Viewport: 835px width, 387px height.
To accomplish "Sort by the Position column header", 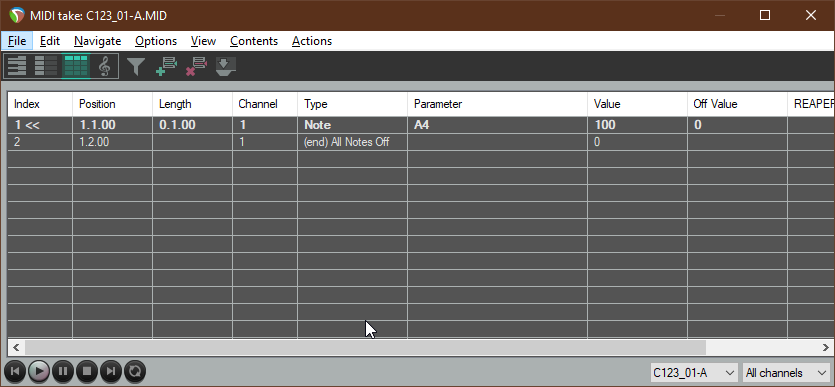I will point(112,104).
